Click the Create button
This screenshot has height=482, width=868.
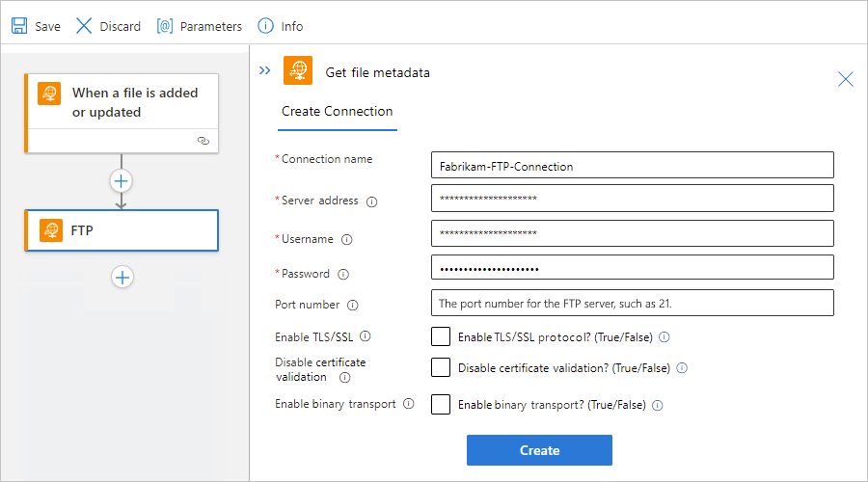point(539,450)
